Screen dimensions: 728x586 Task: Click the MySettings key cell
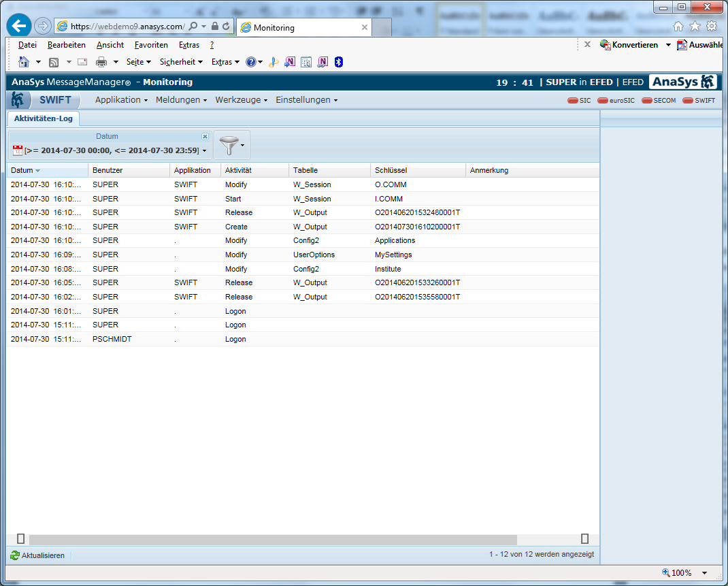click(393, 255)
